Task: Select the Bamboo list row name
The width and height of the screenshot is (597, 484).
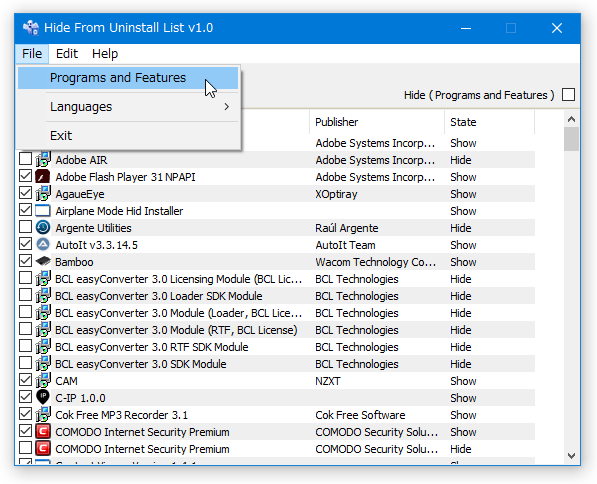Action: 74,262
